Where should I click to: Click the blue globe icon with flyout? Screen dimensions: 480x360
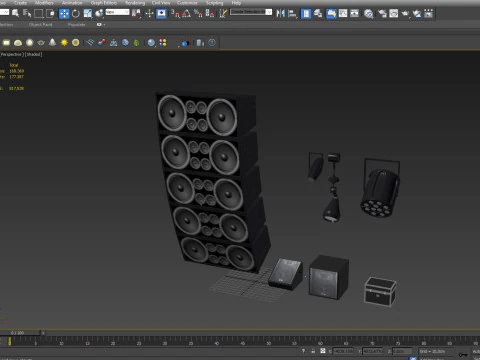point(152,43)
